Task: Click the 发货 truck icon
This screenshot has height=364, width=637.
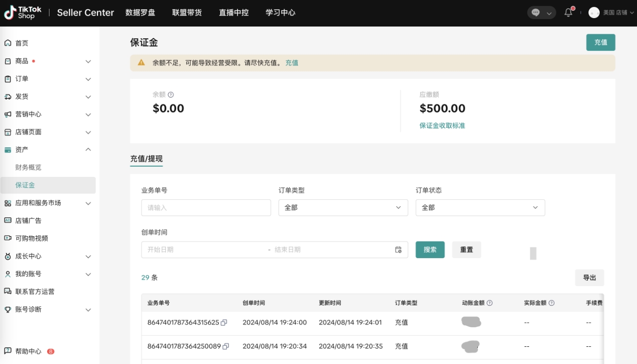Action: (8, 97)
